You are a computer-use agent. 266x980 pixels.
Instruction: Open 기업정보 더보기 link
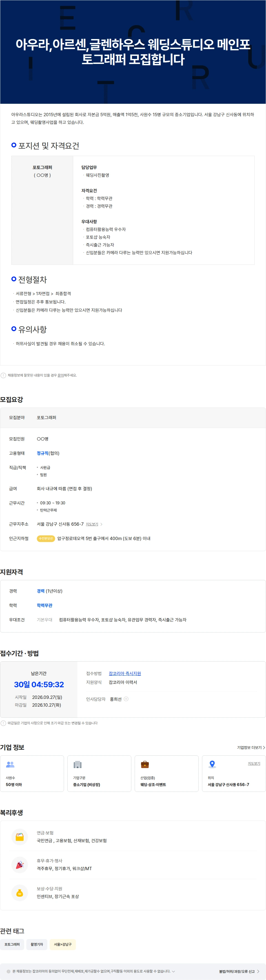pyautogui.click(x=251, y=748)
